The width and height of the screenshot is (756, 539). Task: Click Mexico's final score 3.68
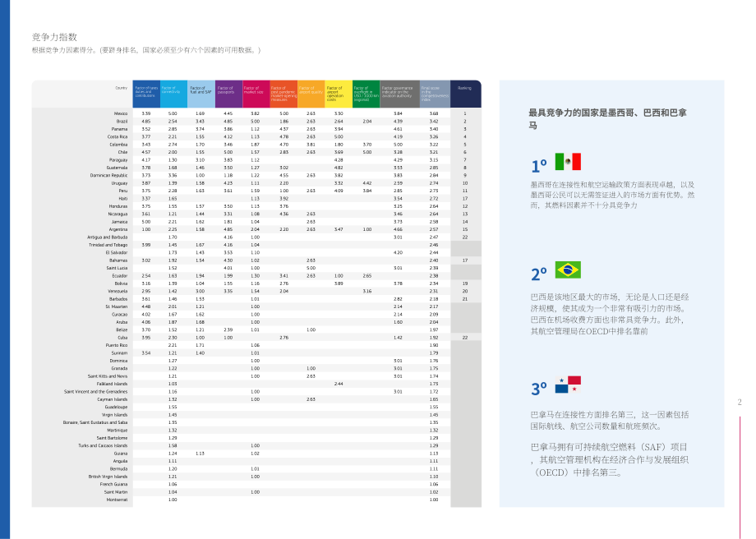[434, 113]
